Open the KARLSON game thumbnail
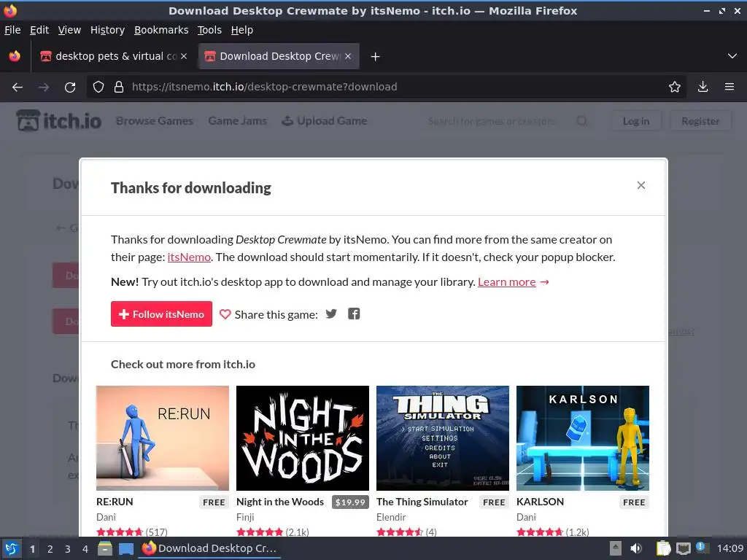Viewport: 747px width, 560px height. click(583, 438)
